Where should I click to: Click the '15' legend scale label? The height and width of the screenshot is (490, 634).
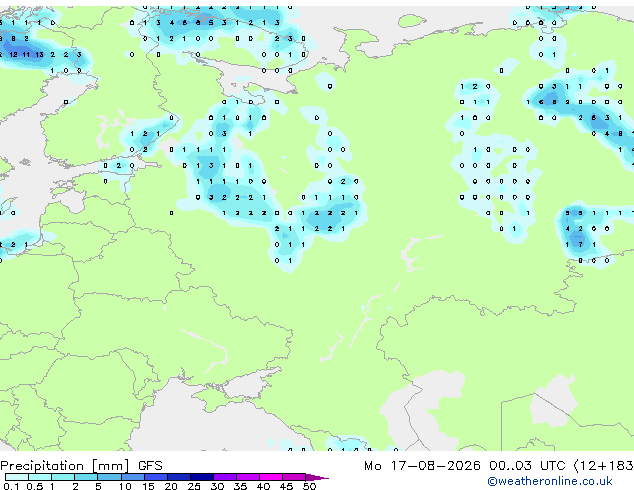coord(148,486)
